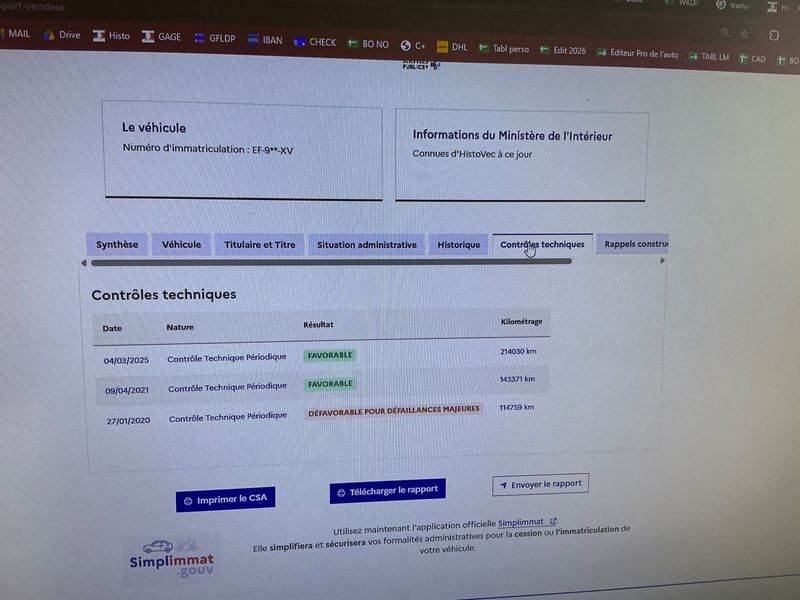Open the Rappels constructeur tab
Screen dimensions: 800x600
(633, 244)
